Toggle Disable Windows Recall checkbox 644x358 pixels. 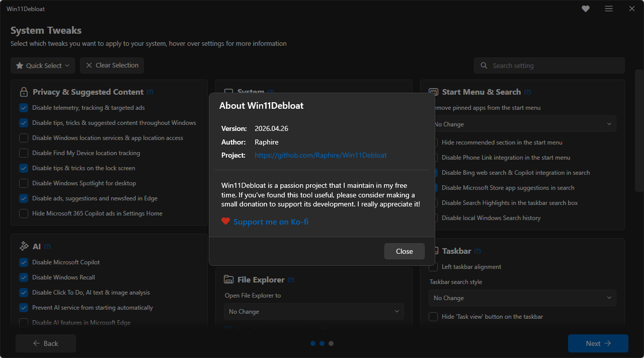point(24,277)
